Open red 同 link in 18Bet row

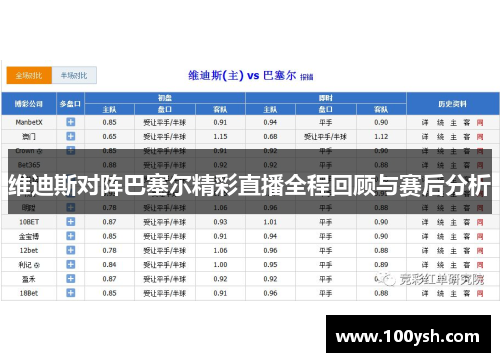(x=480, y=293)
